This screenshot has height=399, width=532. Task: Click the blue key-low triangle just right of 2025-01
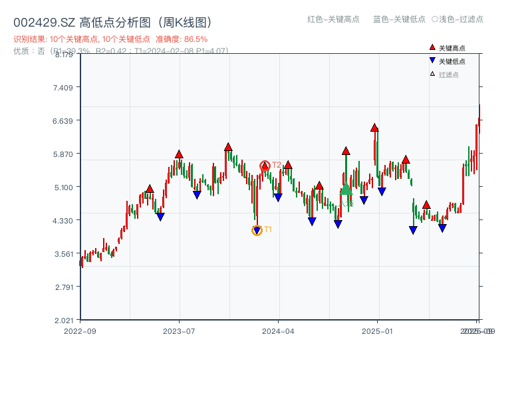pyautogui.click(x=382, y=192)
